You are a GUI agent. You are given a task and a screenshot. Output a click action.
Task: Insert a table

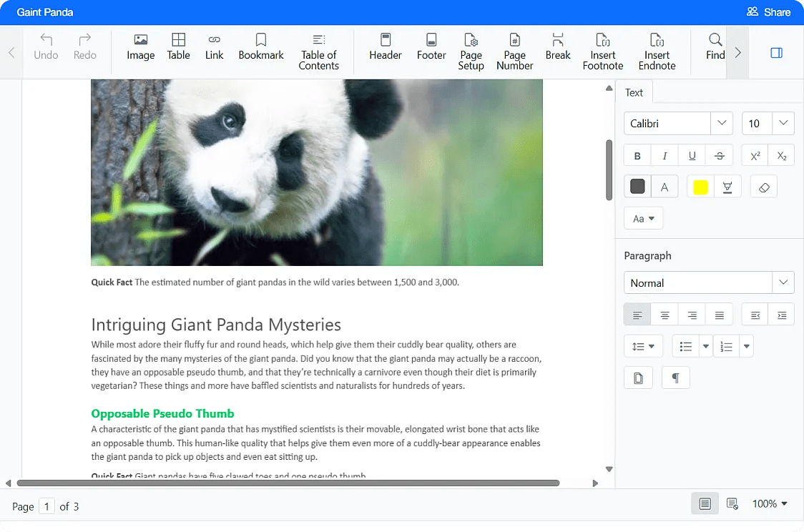178,50
